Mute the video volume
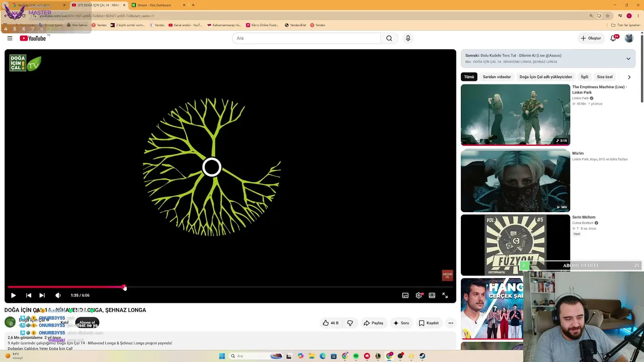The height and width of the screenshot is (362, 644). point(58,295)
